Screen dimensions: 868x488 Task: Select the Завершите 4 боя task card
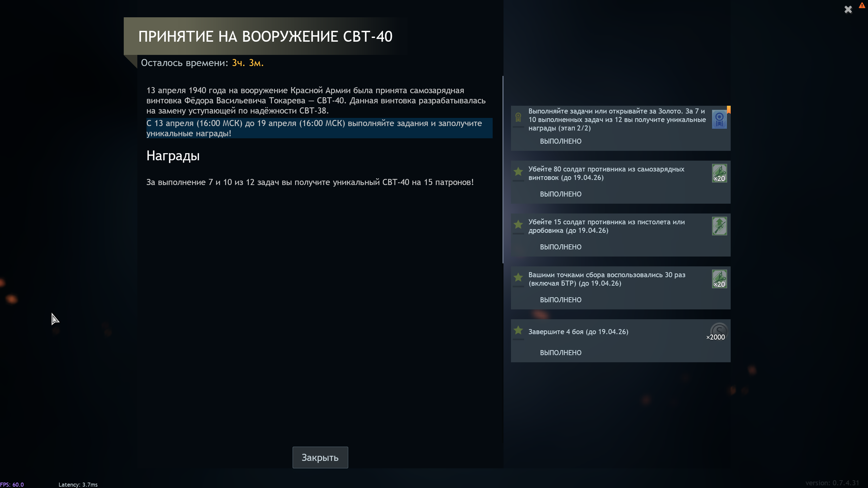pyautogui.click(x=620, y=341)
